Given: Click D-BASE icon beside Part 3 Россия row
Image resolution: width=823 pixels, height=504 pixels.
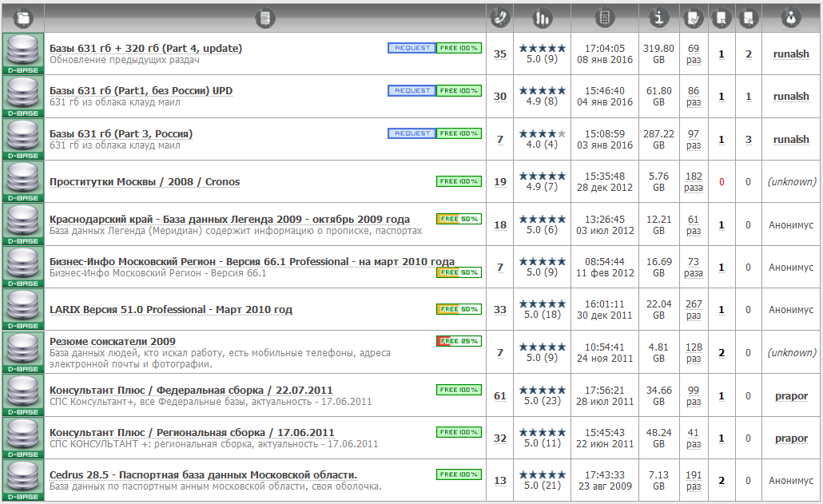Looking at the screenshot, I should (x=23, y=139).
